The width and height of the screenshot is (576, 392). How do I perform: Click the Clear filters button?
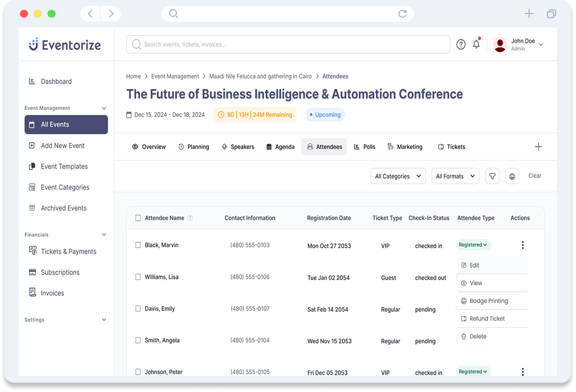pos(535,176)
